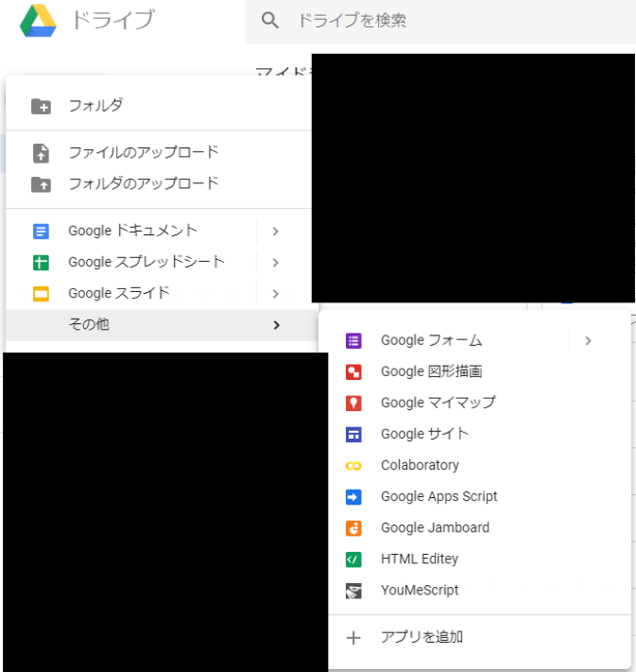The width and height of the screenshot is (636, 672).
Task: Create a Google ドキュメント
Action: pyautogui.click(x=131, y=231)
